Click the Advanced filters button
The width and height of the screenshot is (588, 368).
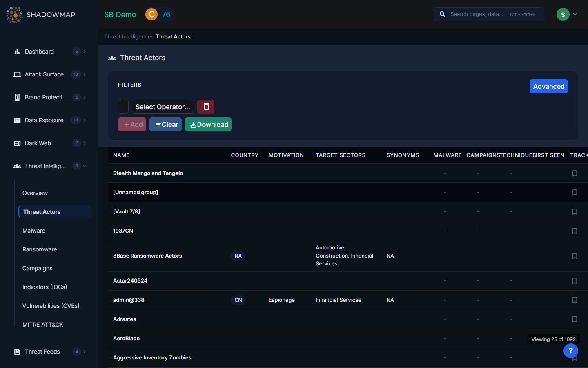548,86
